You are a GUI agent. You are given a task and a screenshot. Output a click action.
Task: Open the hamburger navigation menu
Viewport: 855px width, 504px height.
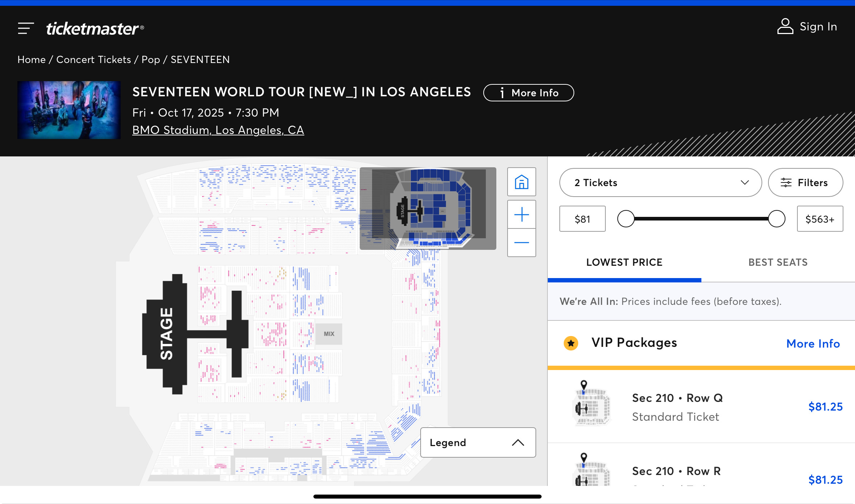coord(26,28)
